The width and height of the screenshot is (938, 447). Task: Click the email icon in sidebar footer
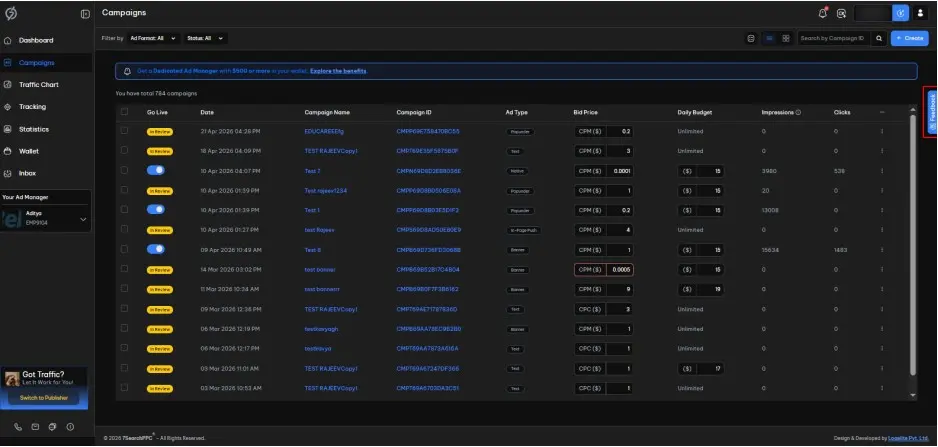pyautogui.click(x=35, y=427)
